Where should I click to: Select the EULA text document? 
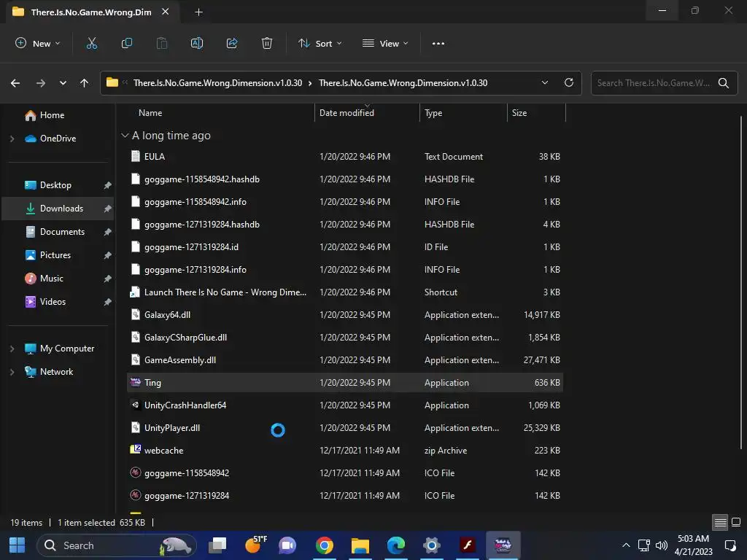click(x=345, y=157)
